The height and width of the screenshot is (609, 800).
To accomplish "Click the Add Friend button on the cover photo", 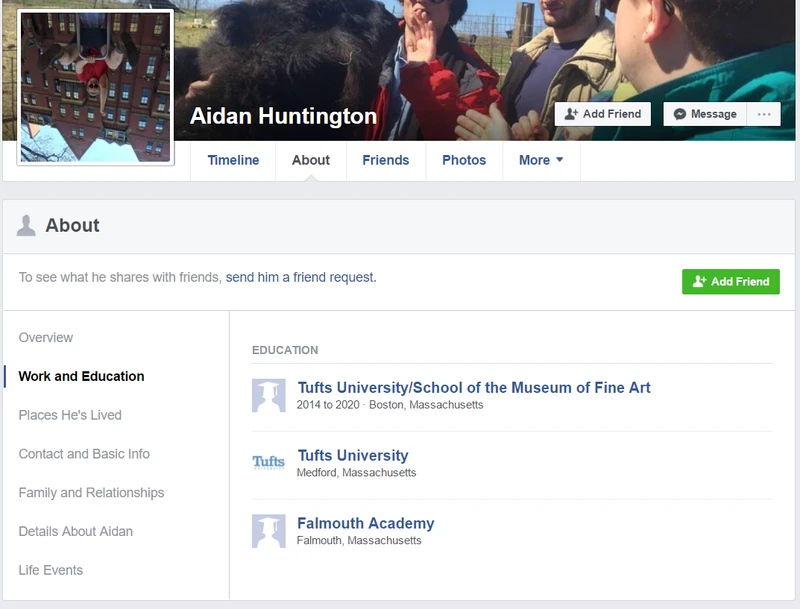I will click(603, 114).
